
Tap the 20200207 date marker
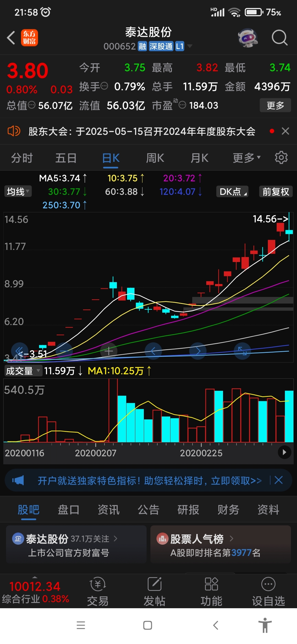click(96, 453)
